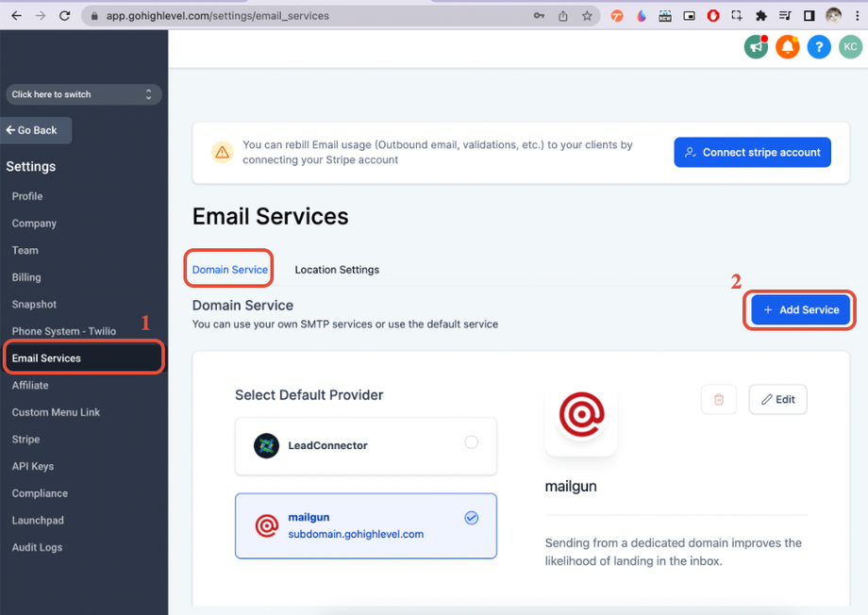This screenshot has width=868, height=615.
Task: Open Email Services in settings sidebar
Action: point(83,358)
